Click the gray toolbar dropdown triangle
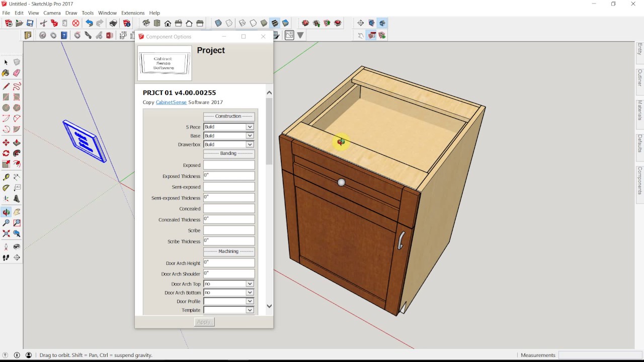644x362 pixels. pos(300,35)
